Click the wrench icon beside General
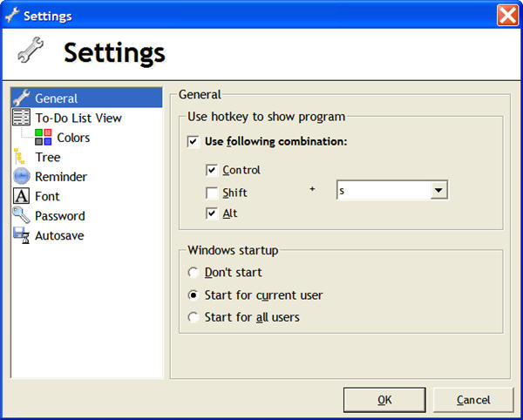 (21, 98)
